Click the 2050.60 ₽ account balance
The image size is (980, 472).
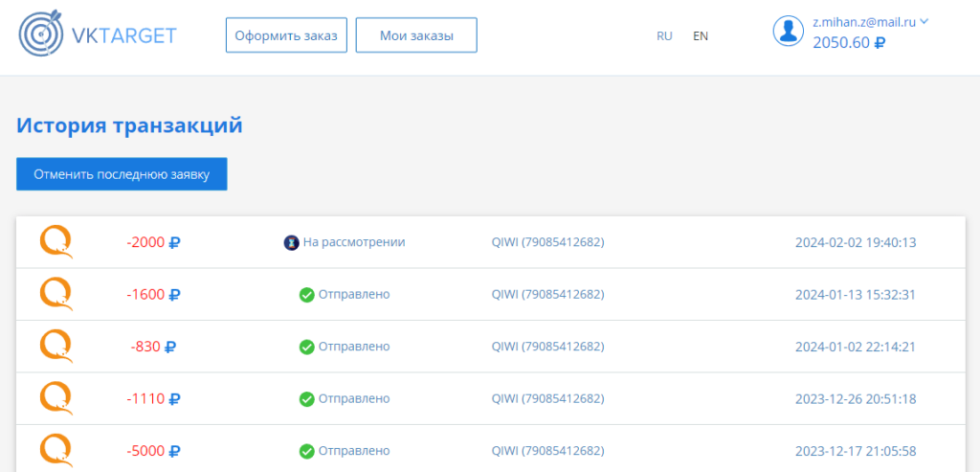coord(848,43)
